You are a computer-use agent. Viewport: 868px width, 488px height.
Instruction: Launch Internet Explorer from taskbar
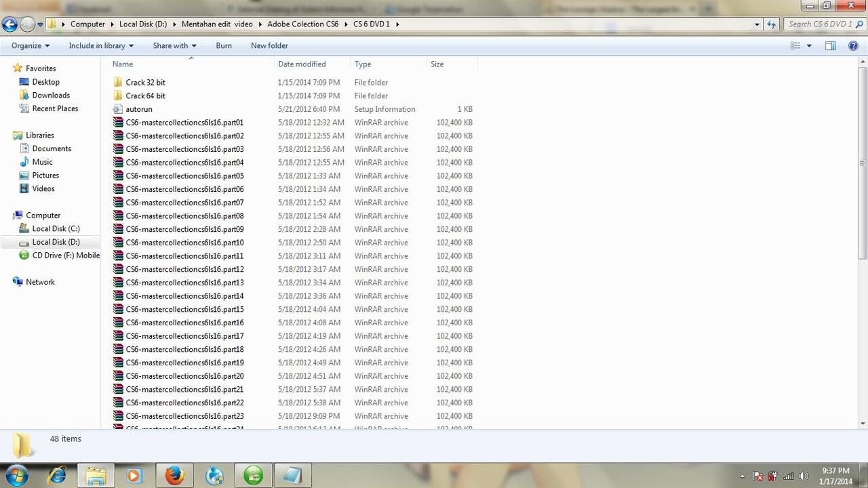pos(56,475)
